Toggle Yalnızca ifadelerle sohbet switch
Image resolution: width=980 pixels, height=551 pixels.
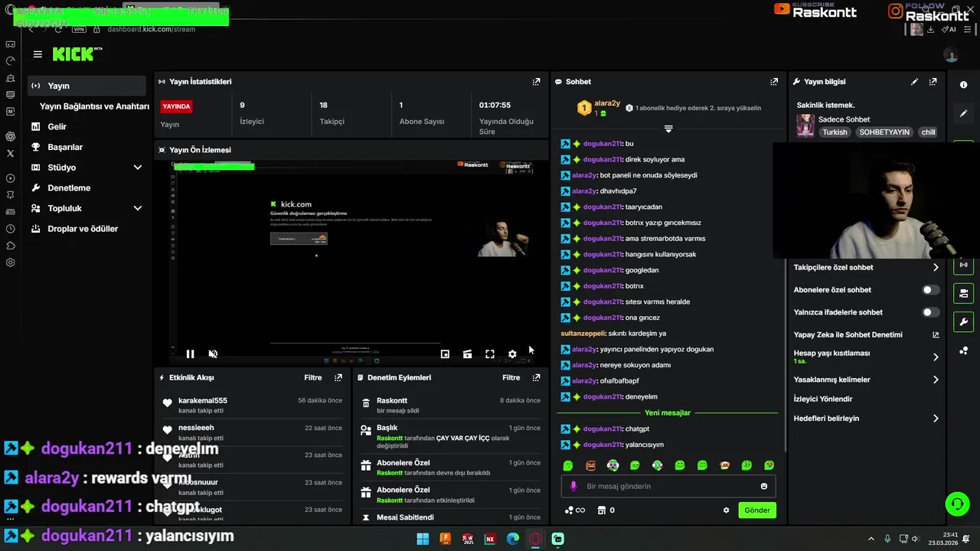pos(930,312)
